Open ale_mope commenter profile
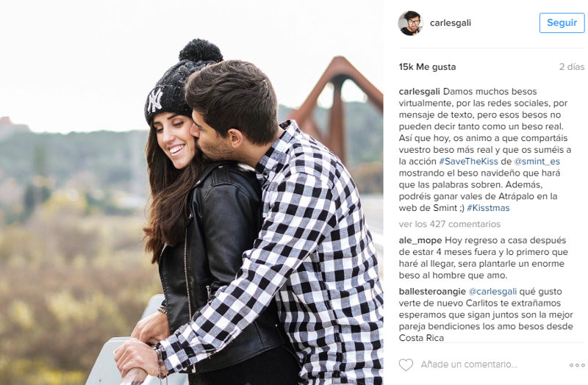This screenshot has width=588, height=385. [x=420, y=240]
